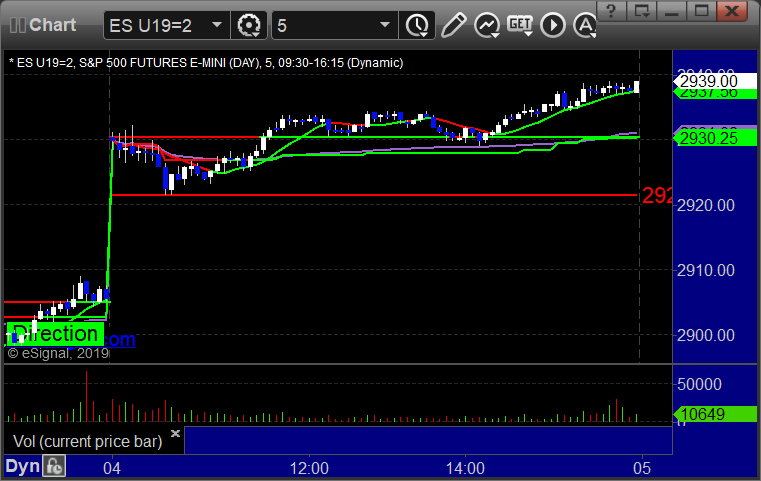Viewport: 761px width, 481px height.
Task: Toggle the lock icon next to Dyn
Action: (x=54, y=466)
